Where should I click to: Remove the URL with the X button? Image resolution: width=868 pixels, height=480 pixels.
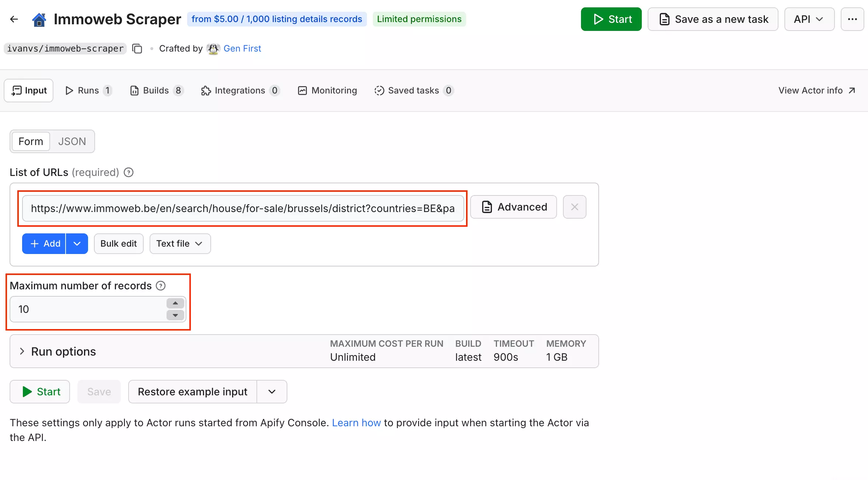tap(574, 207)
